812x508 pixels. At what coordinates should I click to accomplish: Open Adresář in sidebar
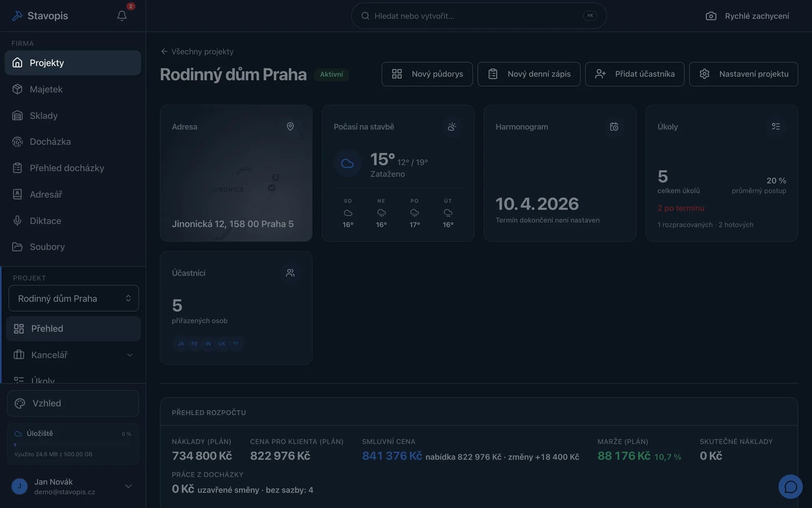(x=73, y=194)
